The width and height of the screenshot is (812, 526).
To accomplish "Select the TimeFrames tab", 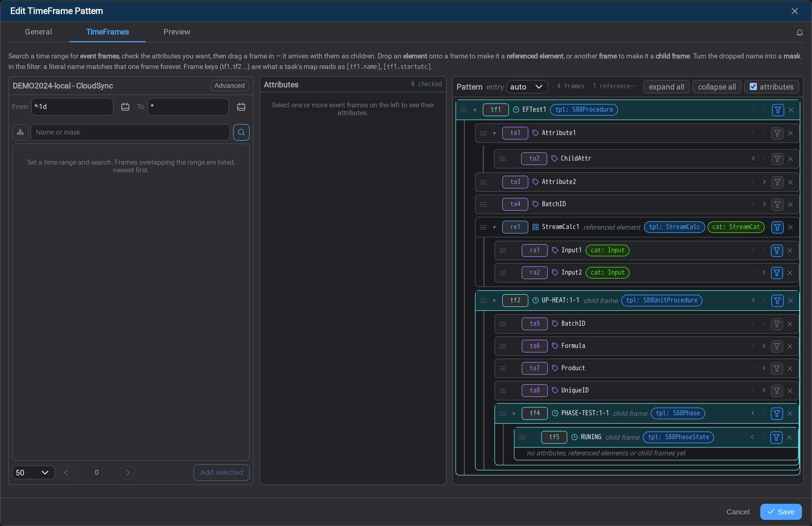I will (107, 32).
